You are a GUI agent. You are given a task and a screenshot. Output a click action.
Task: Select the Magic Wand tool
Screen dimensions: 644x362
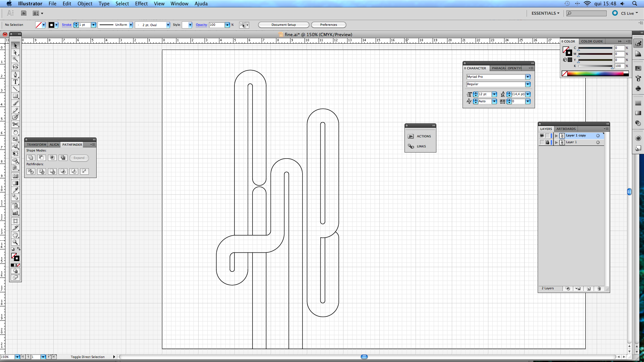pos(15,59)
